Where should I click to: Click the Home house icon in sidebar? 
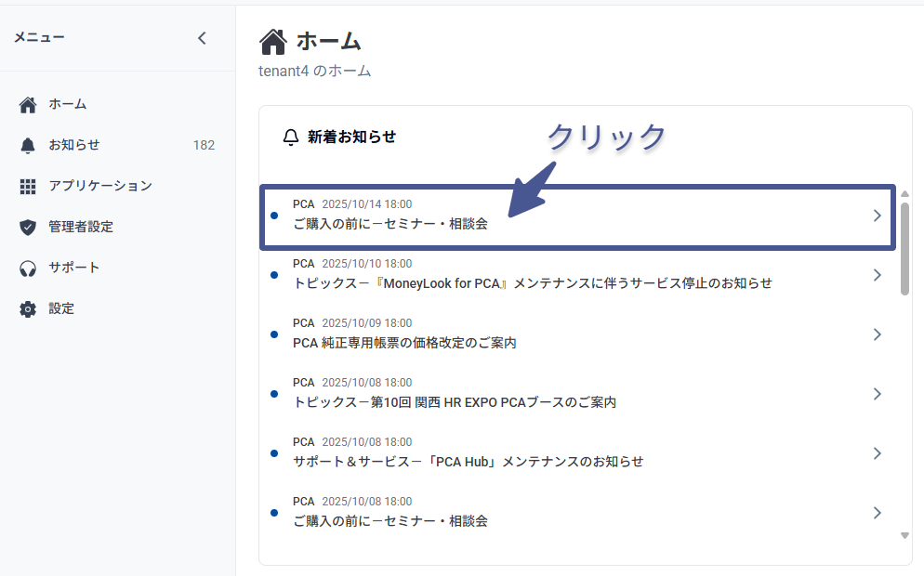tap(28, 104)
